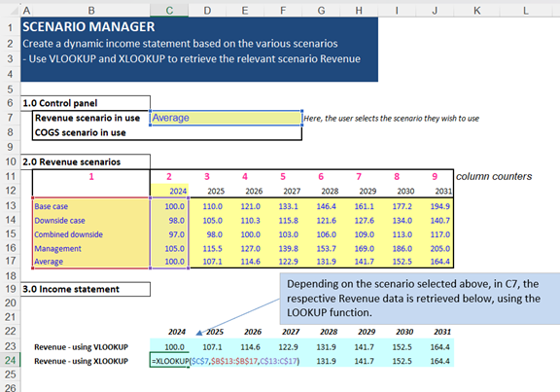This screenshot has height=392, width=560.
Task: Click 'SCENARIO MANAGER' title cell
Action: click(x=88, y=27)
